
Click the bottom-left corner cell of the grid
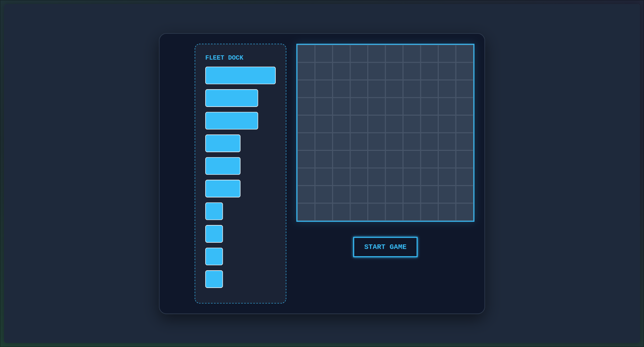pos(306,212)
